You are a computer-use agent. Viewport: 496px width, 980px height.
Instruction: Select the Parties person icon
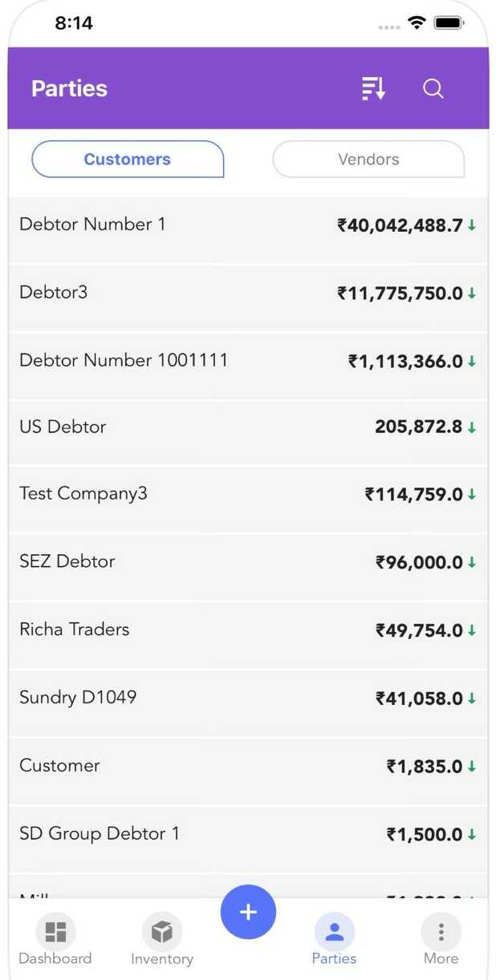334,932
